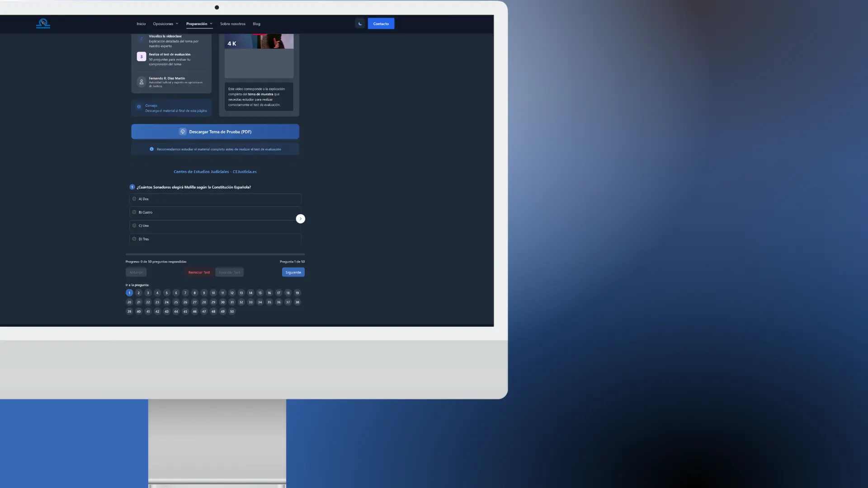Jump to question 25 in the navigator
Viewport: 868px width, 488px height.
176,302
